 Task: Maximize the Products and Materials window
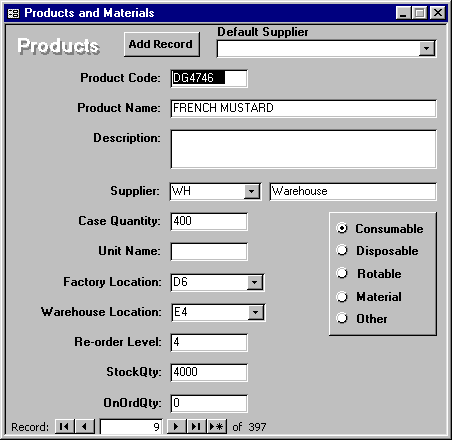tap(420, 13)
